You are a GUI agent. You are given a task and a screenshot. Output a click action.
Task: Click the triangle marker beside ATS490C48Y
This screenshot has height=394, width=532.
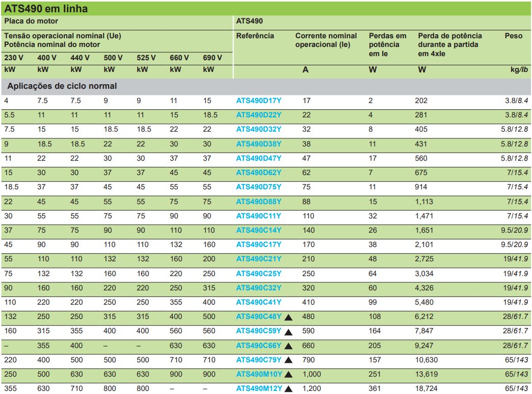(x=288, y=317)
